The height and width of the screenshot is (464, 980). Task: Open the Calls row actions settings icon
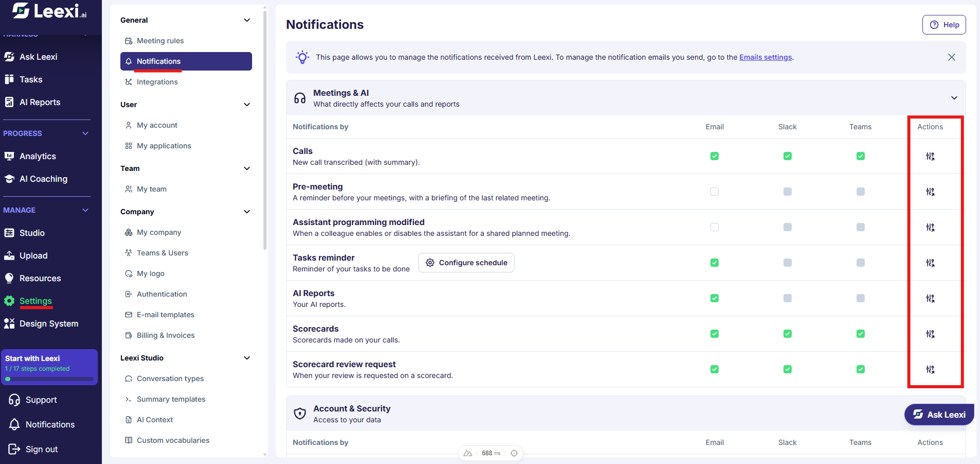coord(930,156)
